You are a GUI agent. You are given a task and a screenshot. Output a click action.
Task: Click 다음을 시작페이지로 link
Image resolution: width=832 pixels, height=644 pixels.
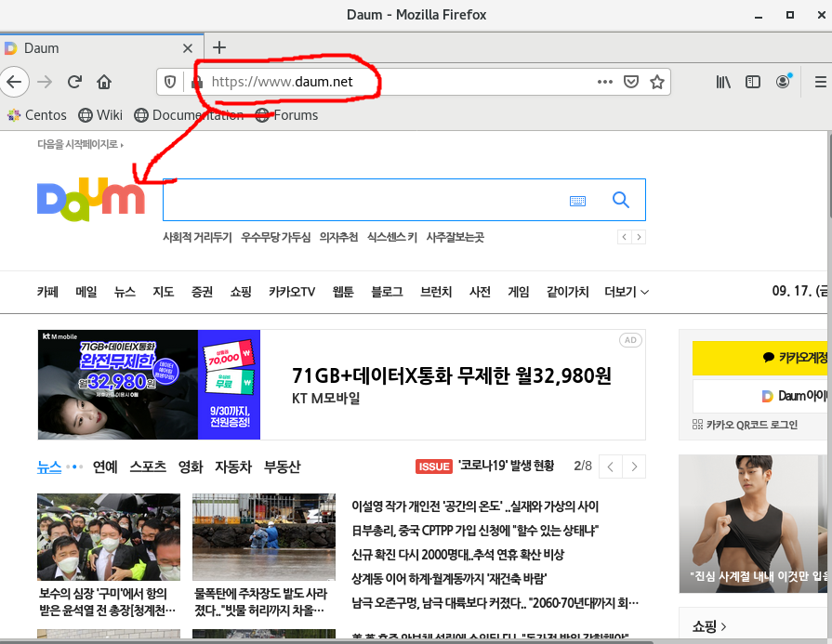click(x=80, y=144)
